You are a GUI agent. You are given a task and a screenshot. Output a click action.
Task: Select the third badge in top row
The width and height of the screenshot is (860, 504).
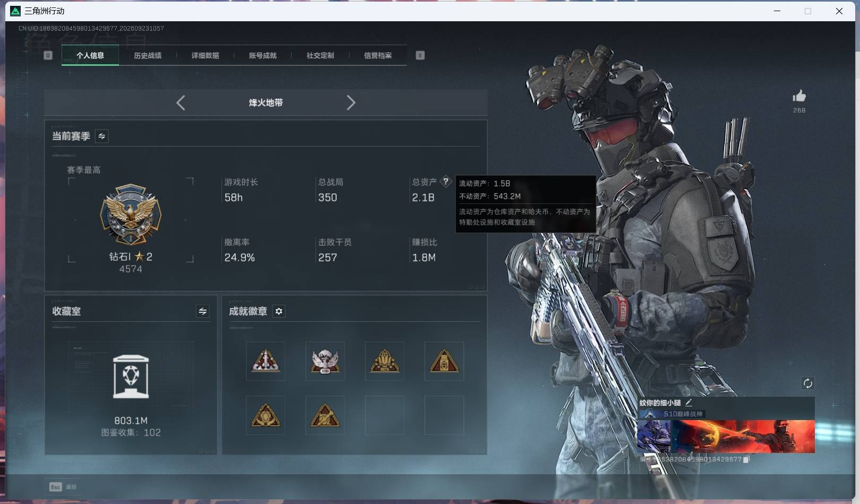[x=385, y=361]
